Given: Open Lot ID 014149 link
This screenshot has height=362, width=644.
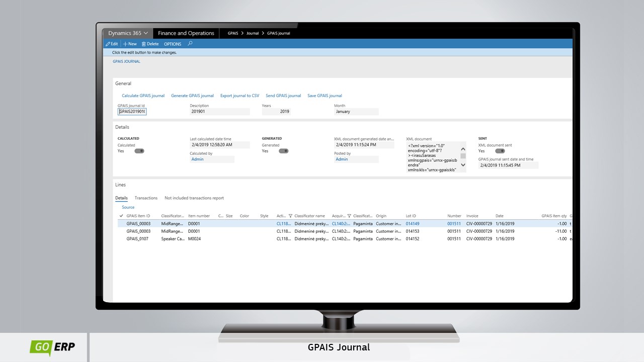Looking at the screenshot, I should [413, 224].
